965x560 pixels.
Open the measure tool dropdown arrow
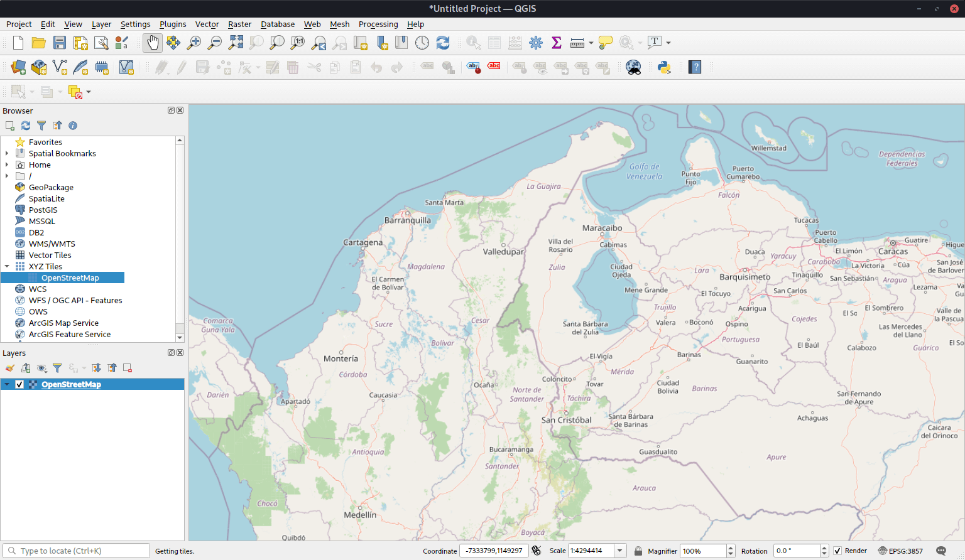[x=591, y=43]
